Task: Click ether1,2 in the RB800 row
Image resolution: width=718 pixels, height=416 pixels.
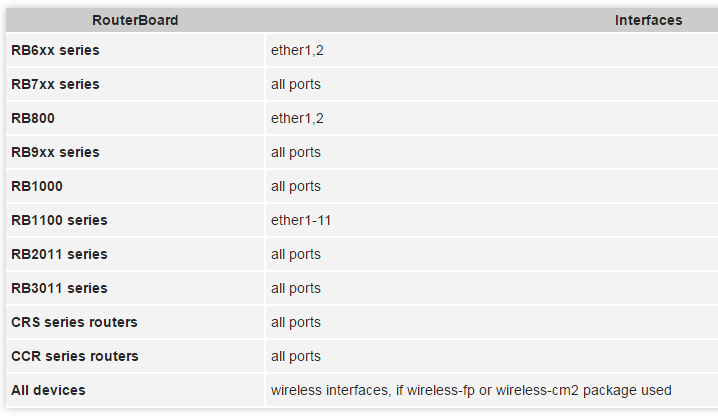Action: point(297,118)
